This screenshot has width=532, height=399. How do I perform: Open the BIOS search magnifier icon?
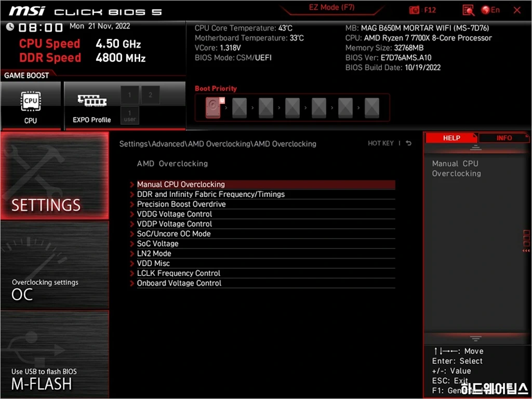(x=468, y=10)
